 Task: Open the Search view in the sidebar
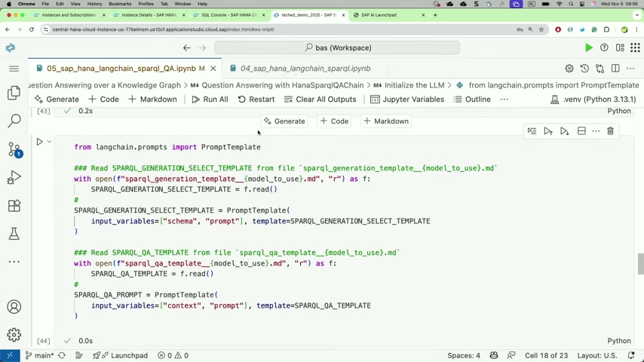coord(14,121)
